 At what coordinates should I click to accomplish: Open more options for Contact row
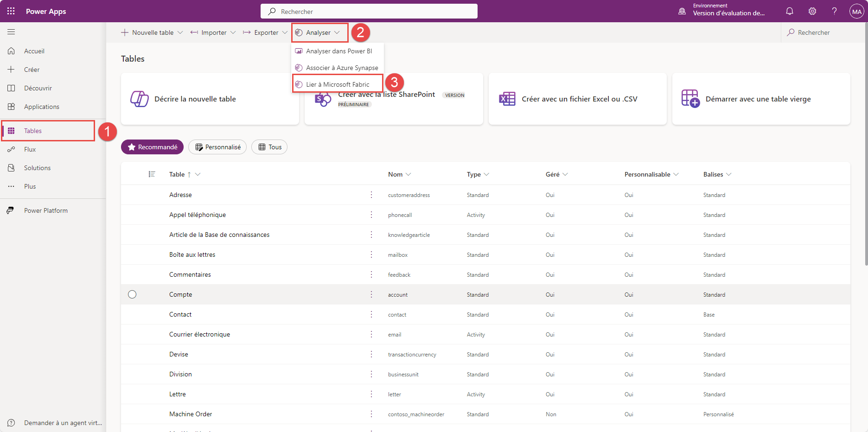(371, 314)
